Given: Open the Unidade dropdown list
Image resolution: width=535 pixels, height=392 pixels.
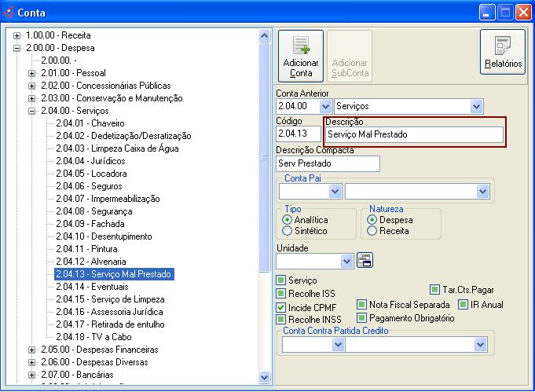Looking at the screenshot, I should click(x=347, y=261).
